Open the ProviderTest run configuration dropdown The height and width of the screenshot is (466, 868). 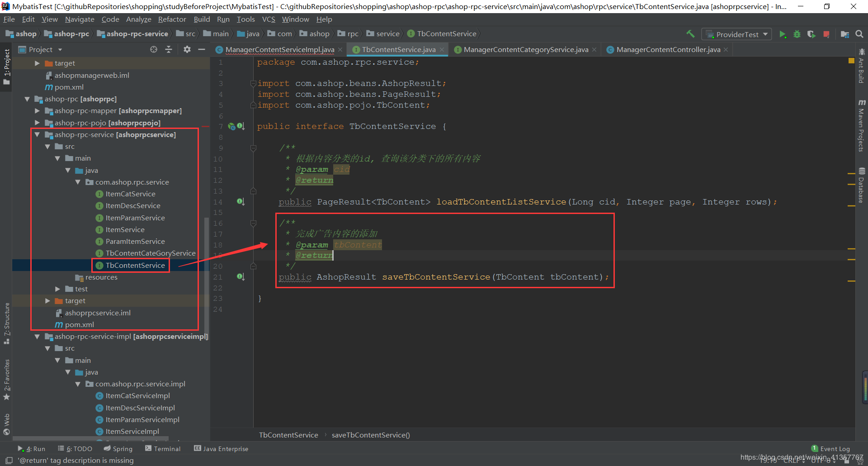737,34
